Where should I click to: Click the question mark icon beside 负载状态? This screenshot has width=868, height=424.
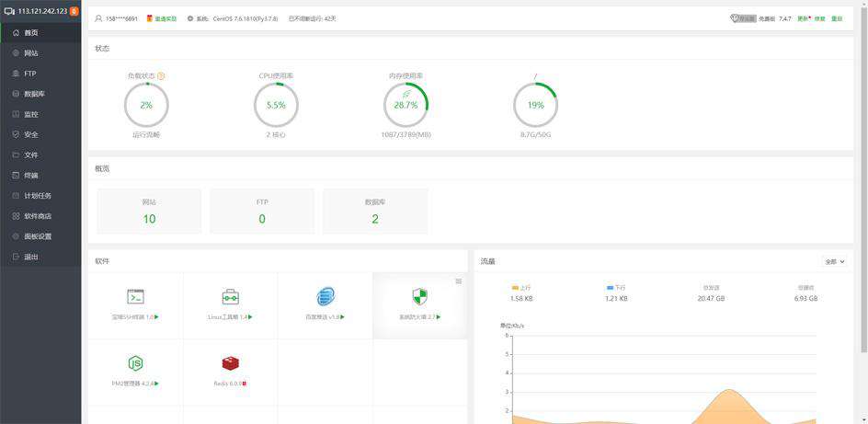[161, 75]
